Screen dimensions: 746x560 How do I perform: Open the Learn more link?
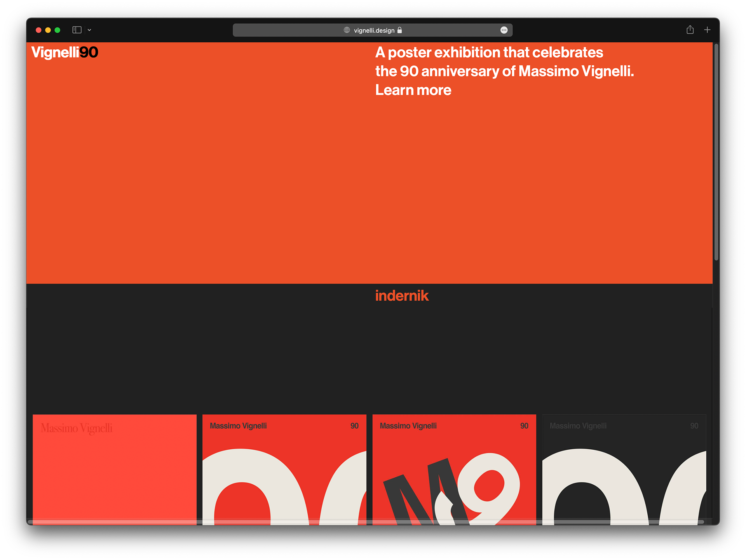point(413,90)
